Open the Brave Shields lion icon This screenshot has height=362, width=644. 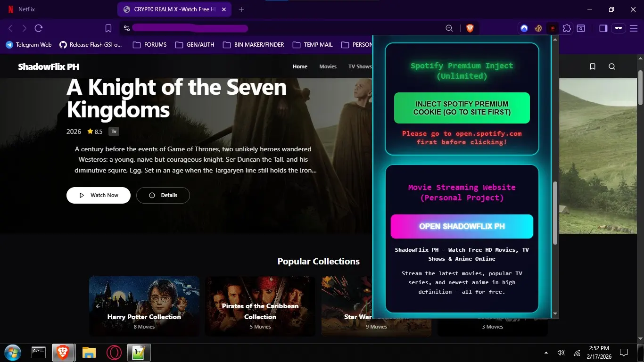click(470, 28)
